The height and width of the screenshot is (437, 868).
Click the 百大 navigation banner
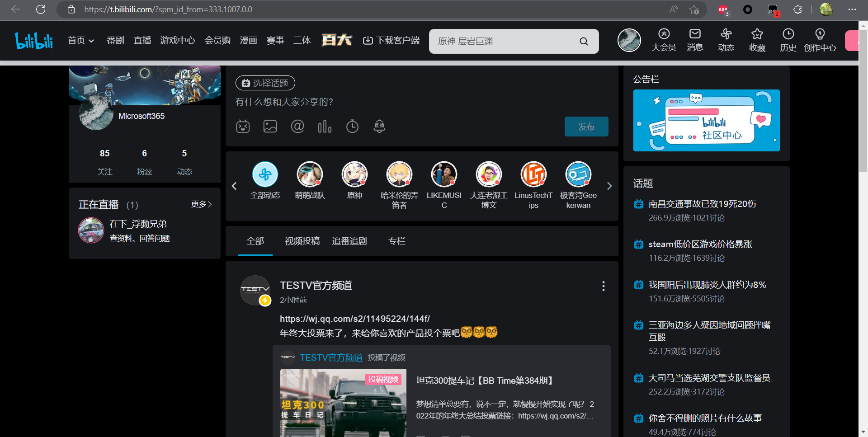point(337,40)
